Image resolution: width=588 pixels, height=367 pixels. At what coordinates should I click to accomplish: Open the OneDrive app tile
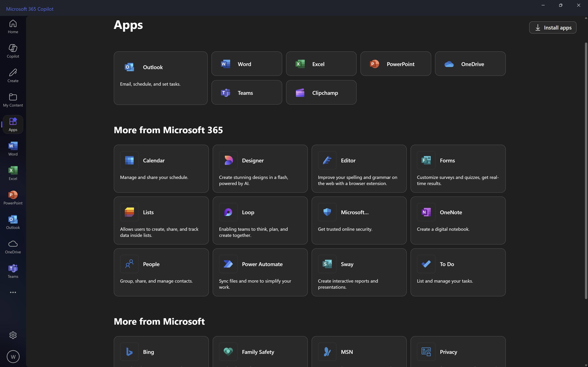pos(470,64)
